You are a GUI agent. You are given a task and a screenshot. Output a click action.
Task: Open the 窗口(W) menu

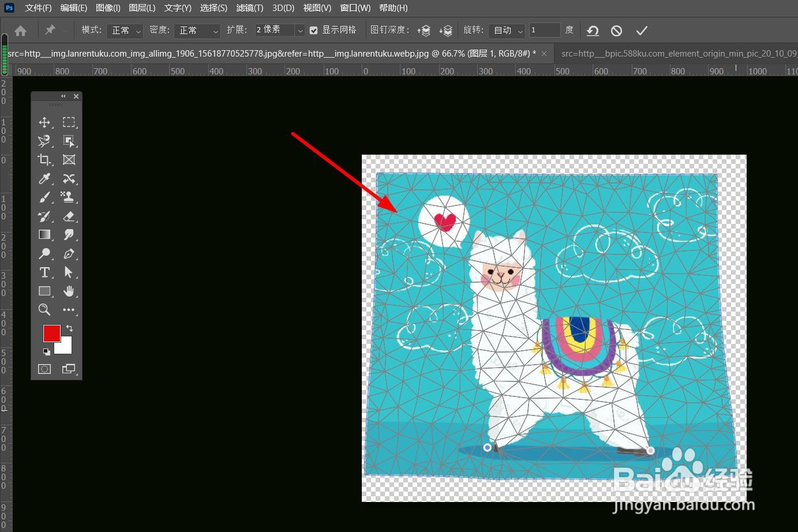click(x=355, y=8)
